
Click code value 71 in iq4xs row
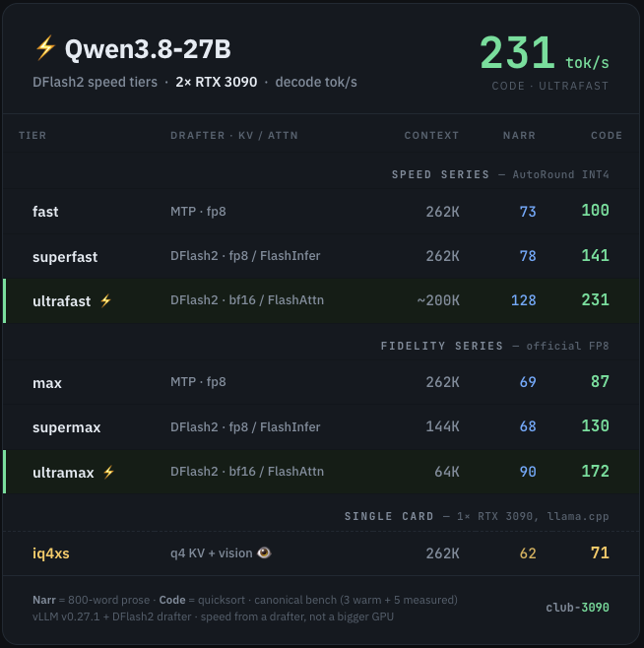(x=600, y=552)
